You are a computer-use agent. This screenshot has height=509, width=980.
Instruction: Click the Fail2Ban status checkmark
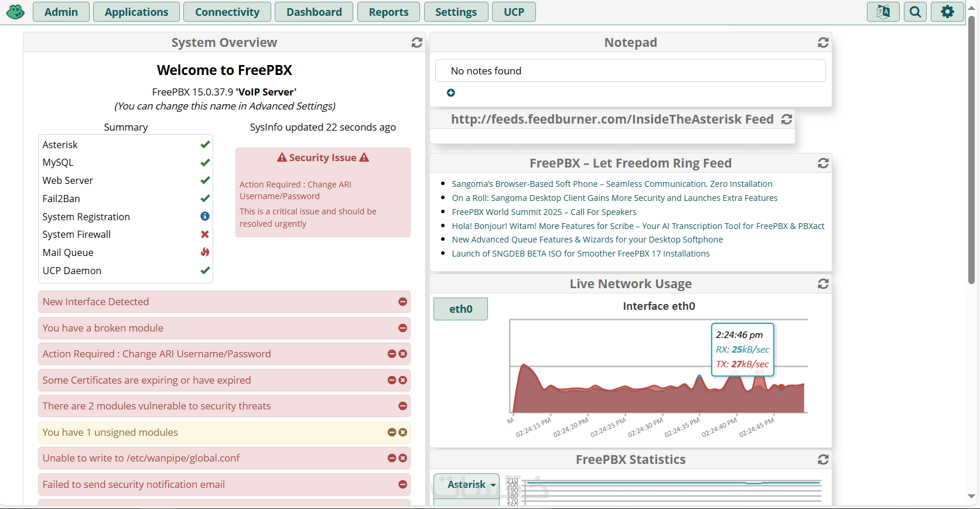tap(205, 199)
